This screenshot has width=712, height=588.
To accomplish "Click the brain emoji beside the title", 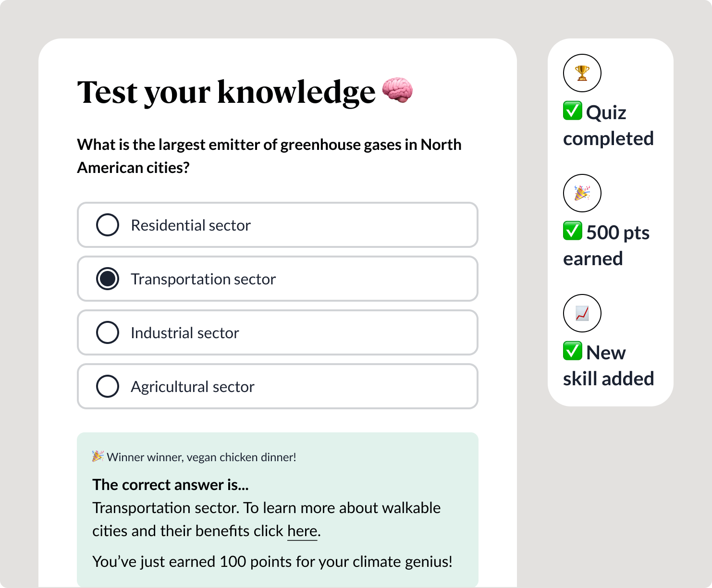I will pos(397,90).
